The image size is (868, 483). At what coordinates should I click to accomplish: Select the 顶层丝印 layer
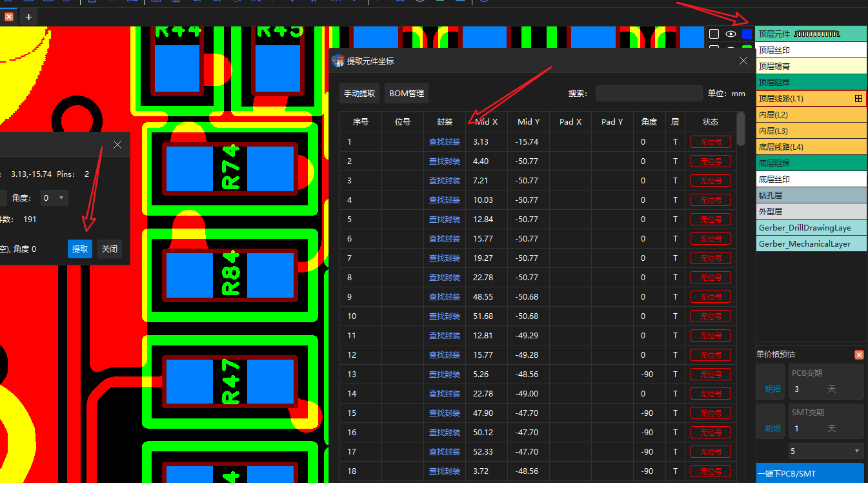pyautogui.click(x=811, y=50)
